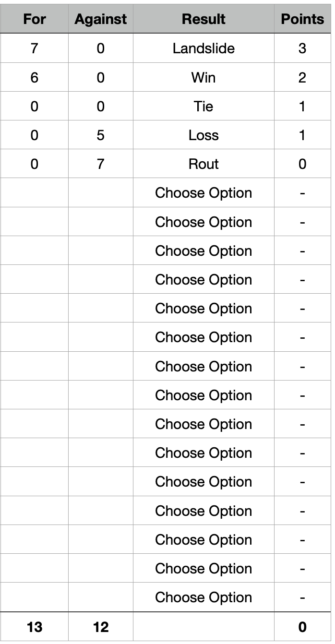Open the Landslide result pop-up cell
Viewport: 335px width, 644px height.
[203, 48]
